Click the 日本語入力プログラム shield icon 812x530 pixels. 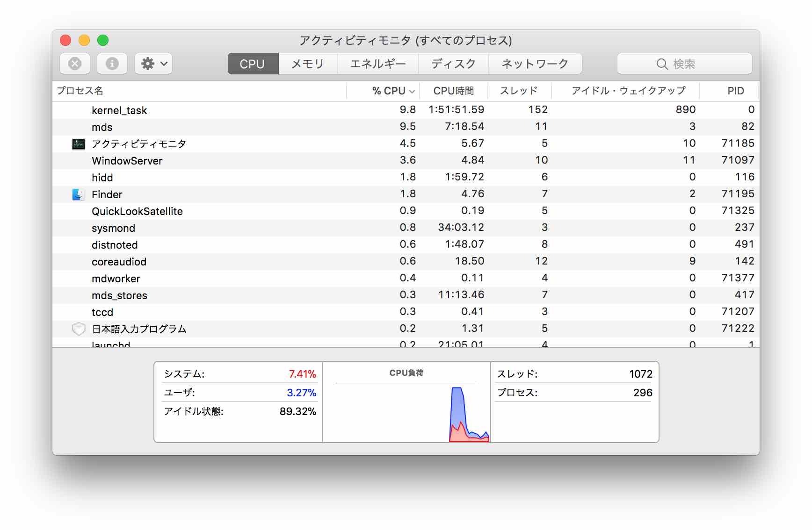click(x=78, y=329)
